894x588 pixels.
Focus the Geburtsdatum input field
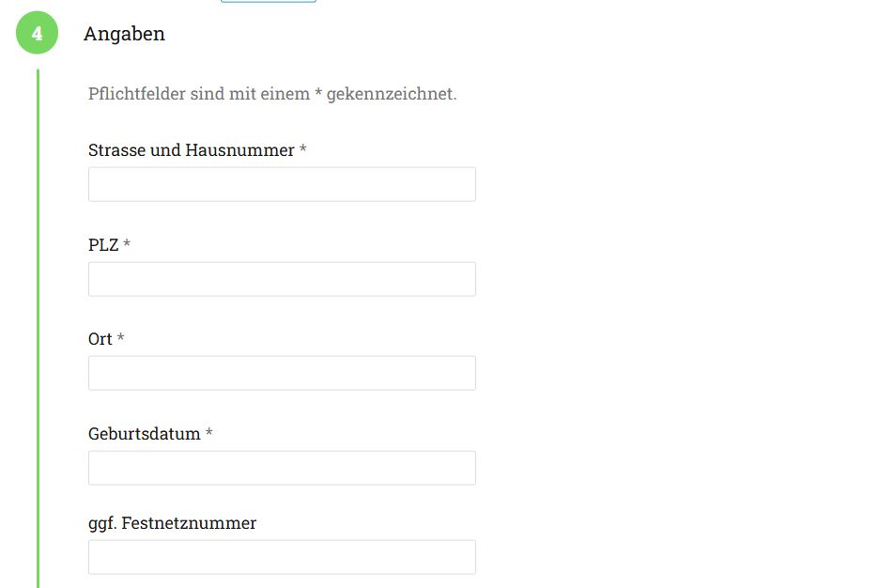click(x=282, y=468)
